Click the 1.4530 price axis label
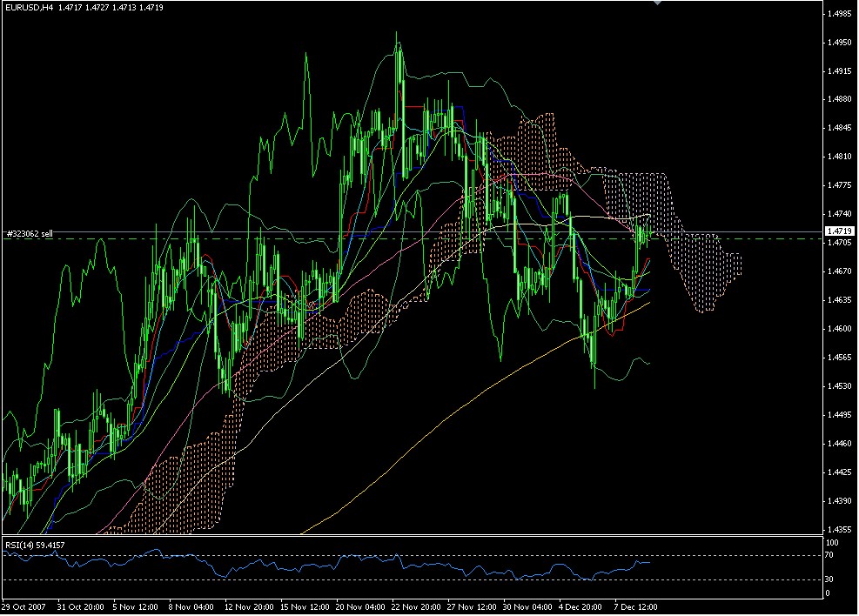 click(840, 386)
